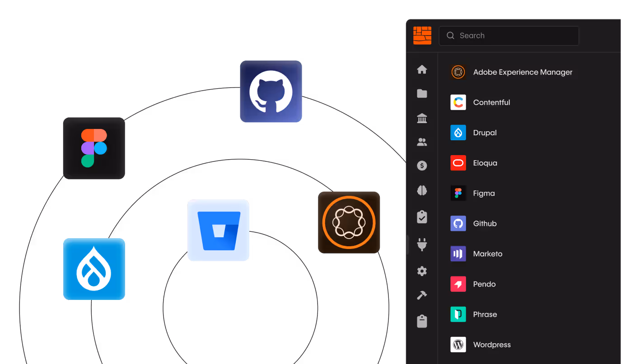Image resolution: width=621 pixels, height=364 pixels.
Task: Click the Marketo list icon
Action: (x=458, y=253)
